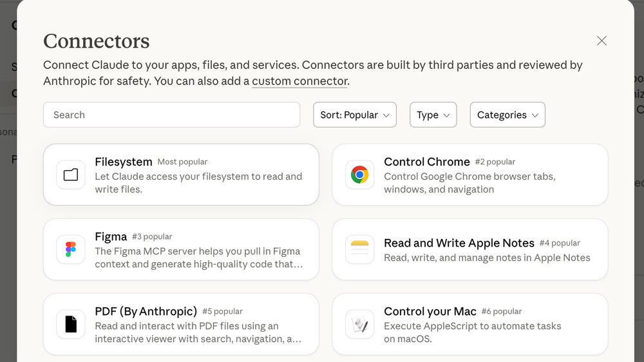Open the Figma connector card
The width and height of the screenshot is (644, 362).
[x=181, y=249]
